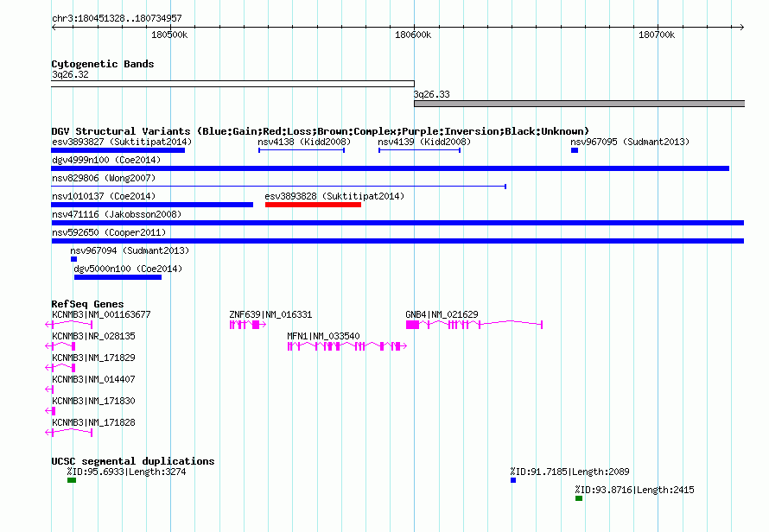Click the left arrow of the coordinate ruler
This screenshot has width=769, height=532.
point(54,27)
